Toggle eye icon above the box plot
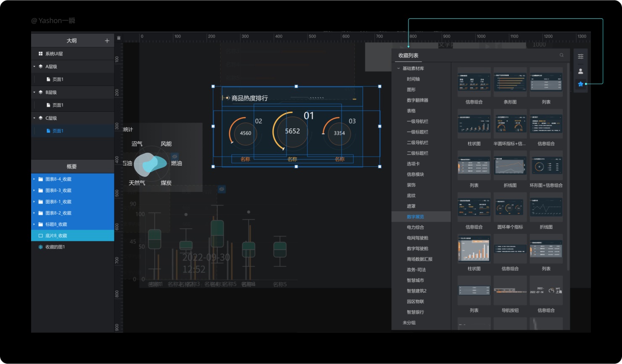The image size is (622, 364). (x=221, y=189)
